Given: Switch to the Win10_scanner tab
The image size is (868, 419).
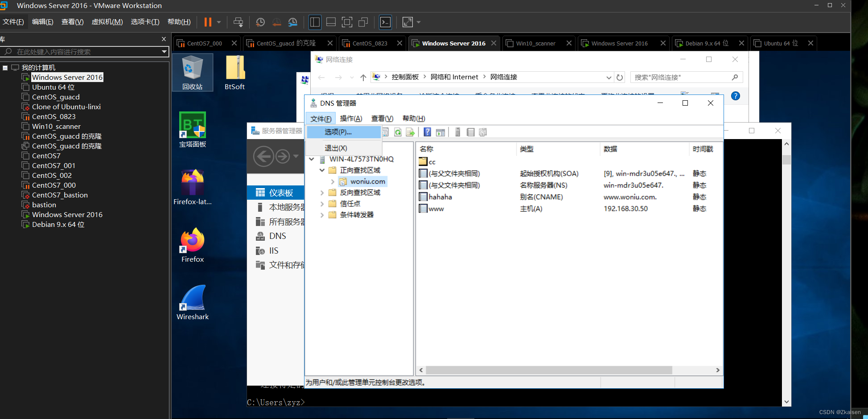Looking at the screenshot, I should 536,43.
